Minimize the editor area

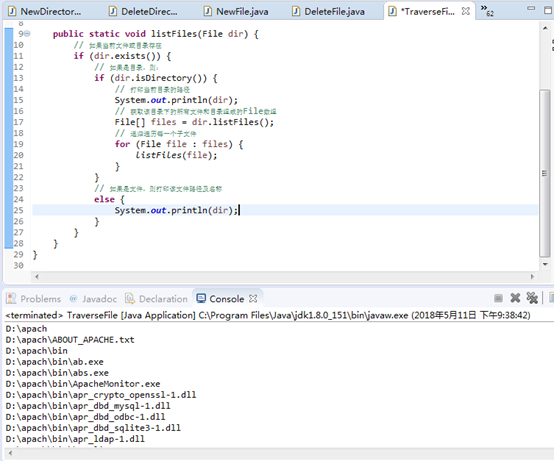pos(531,8)
